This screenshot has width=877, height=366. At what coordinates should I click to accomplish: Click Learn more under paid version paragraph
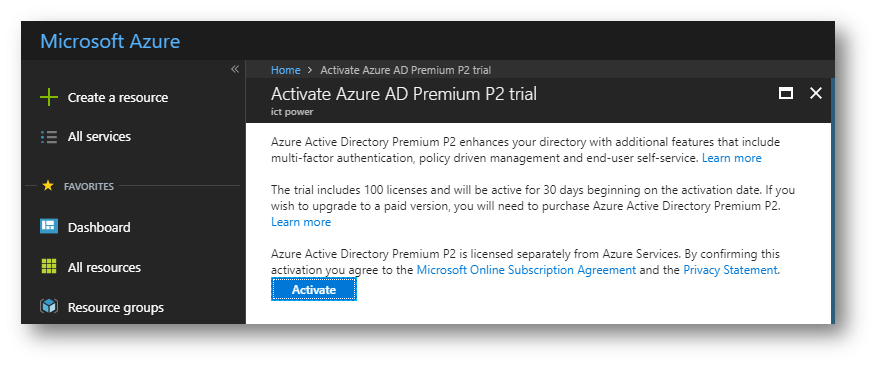301,222
